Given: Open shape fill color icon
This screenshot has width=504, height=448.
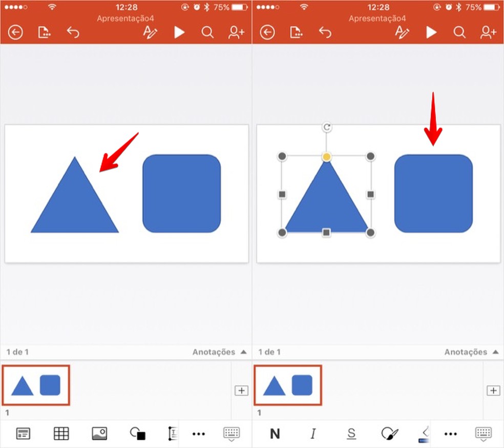Looking at the screenshot, I should click(424, 434).
